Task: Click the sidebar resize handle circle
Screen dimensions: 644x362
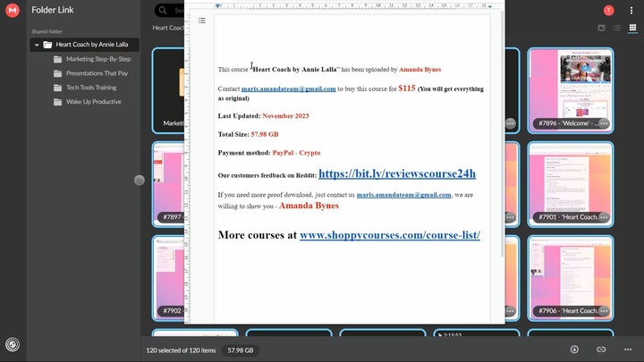Action: click(140, 181)
